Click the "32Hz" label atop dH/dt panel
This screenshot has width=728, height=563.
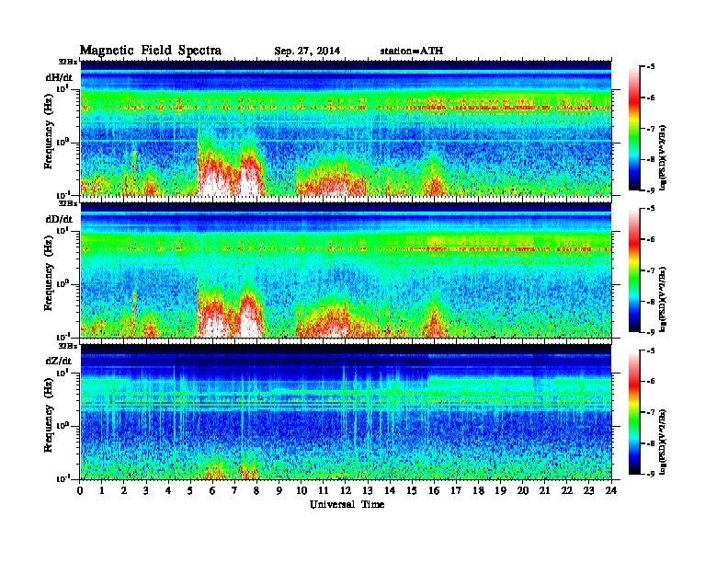(68, 62)
